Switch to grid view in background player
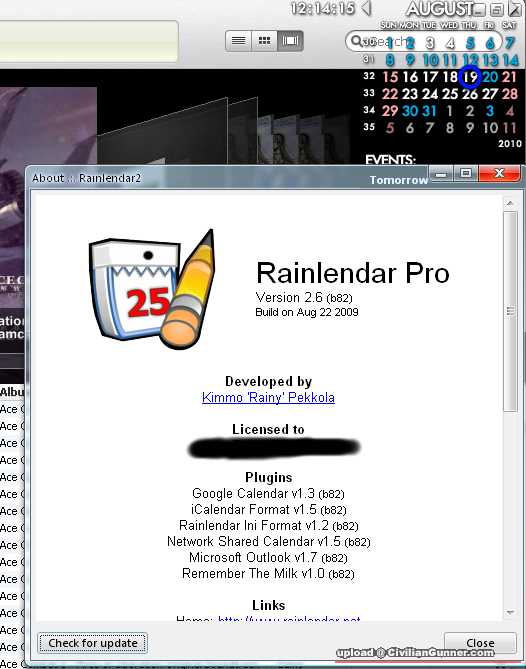 point(264,41)
